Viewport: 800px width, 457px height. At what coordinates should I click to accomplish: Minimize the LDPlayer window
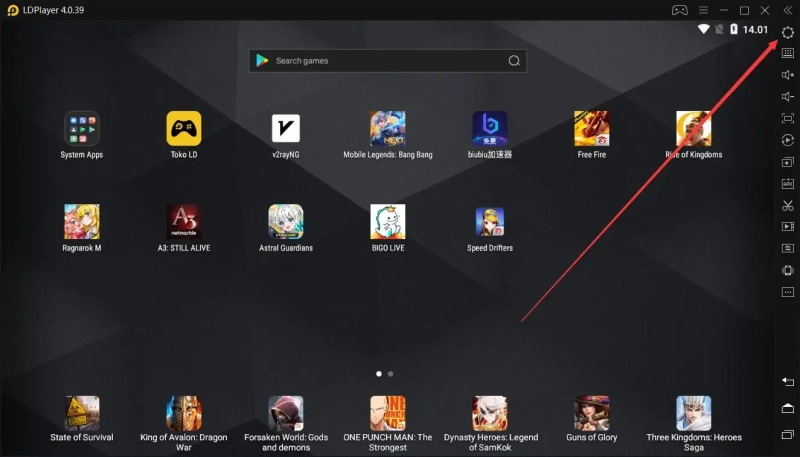tap(723, 10)
